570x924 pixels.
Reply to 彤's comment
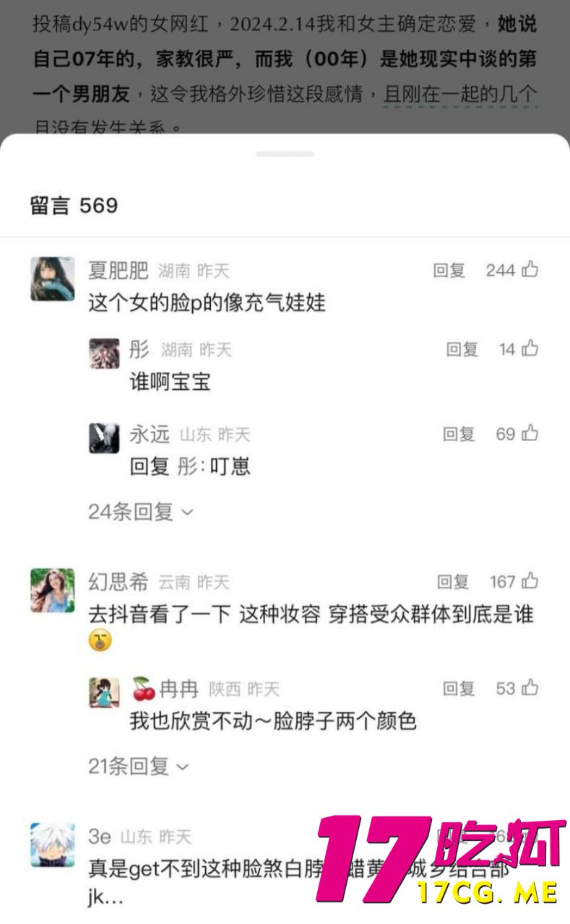pos(462,349)
